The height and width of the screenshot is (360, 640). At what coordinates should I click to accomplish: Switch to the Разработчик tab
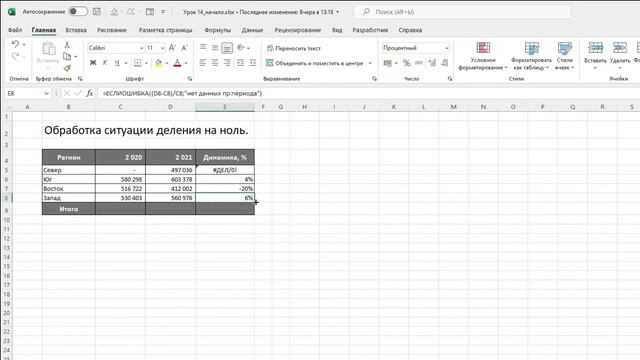pyautogui.click(x=370, y=30)
